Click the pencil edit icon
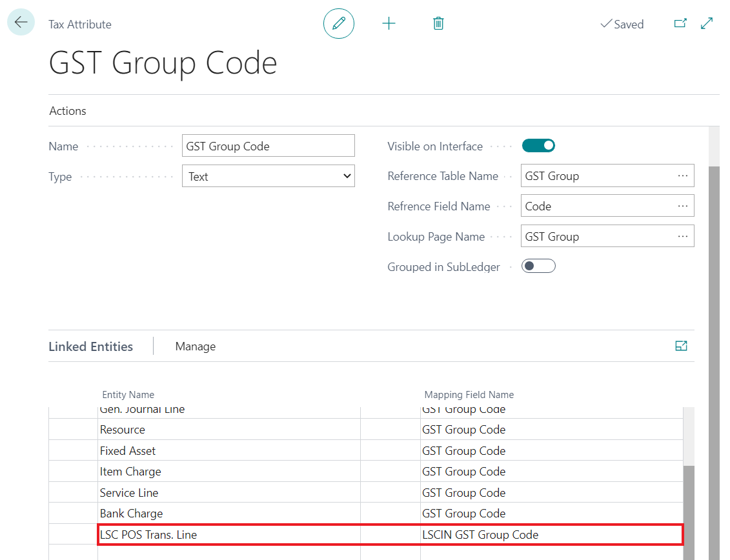The width and height of the screenshot is (730, 560). point(339,24)
